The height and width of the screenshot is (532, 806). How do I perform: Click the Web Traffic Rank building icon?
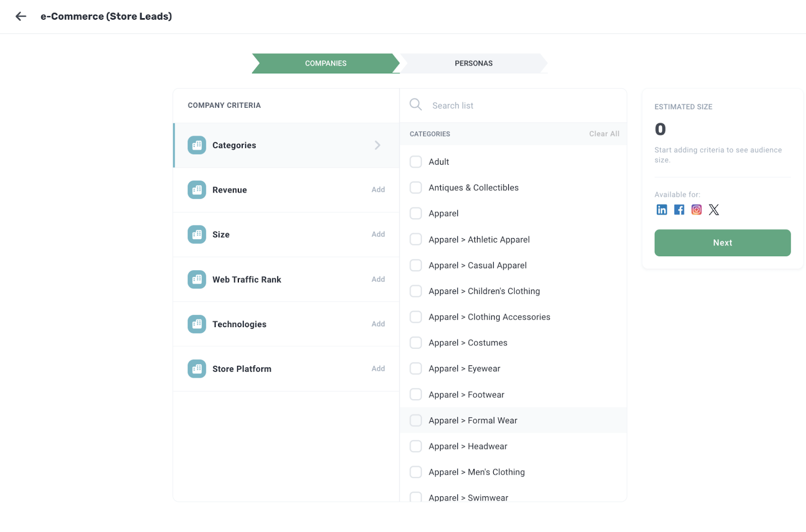197,279
